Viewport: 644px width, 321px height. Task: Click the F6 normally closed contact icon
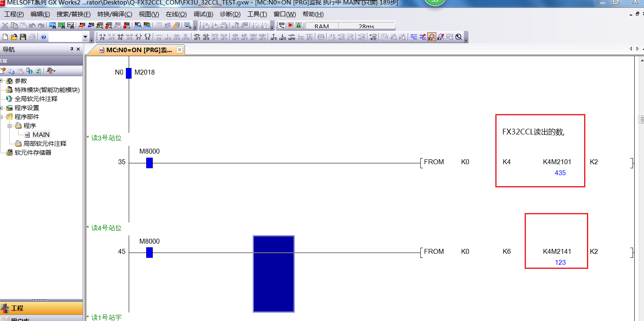tap(120, 37)
